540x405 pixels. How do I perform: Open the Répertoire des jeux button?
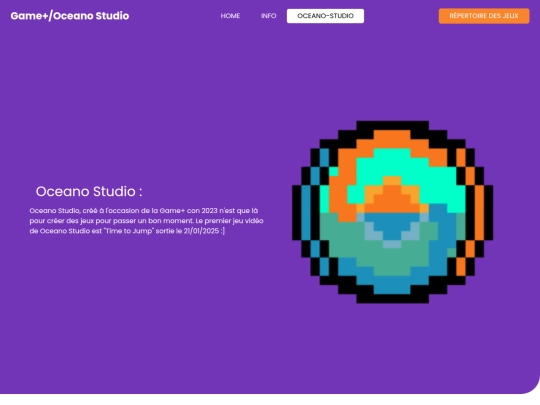tap(484, 16)
